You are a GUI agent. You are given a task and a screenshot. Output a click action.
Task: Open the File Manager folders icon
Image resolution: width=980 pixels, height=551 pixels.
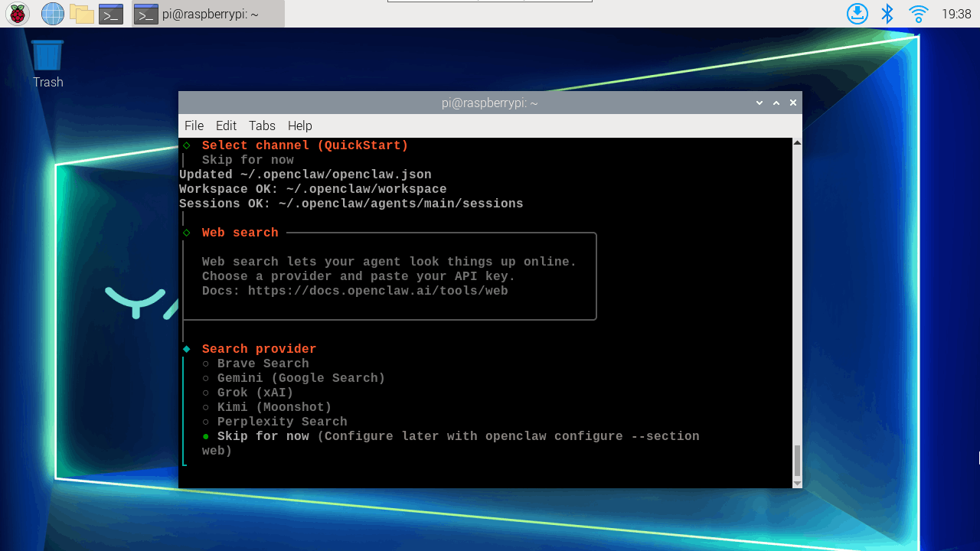[x=82, y=14]
